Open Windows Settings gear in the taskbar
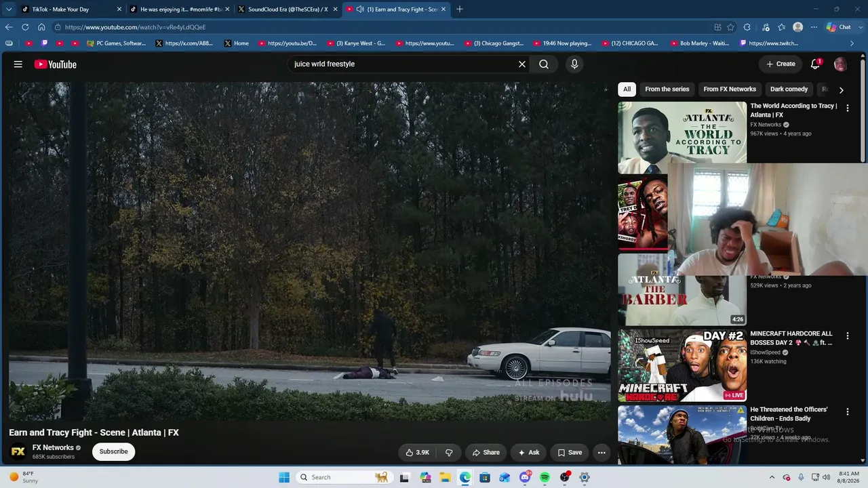The image size is (868, 488). coord(585,477)
